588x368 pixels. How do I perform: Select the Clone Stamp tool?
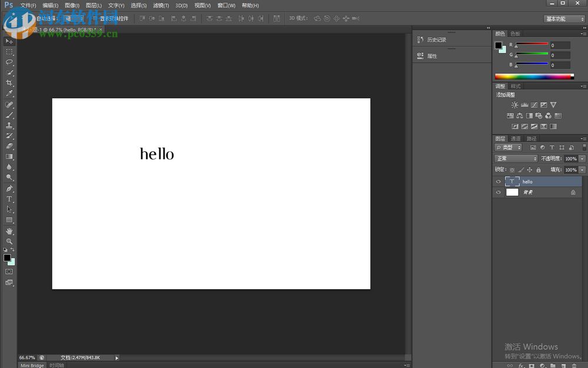(x=9, y=125)
